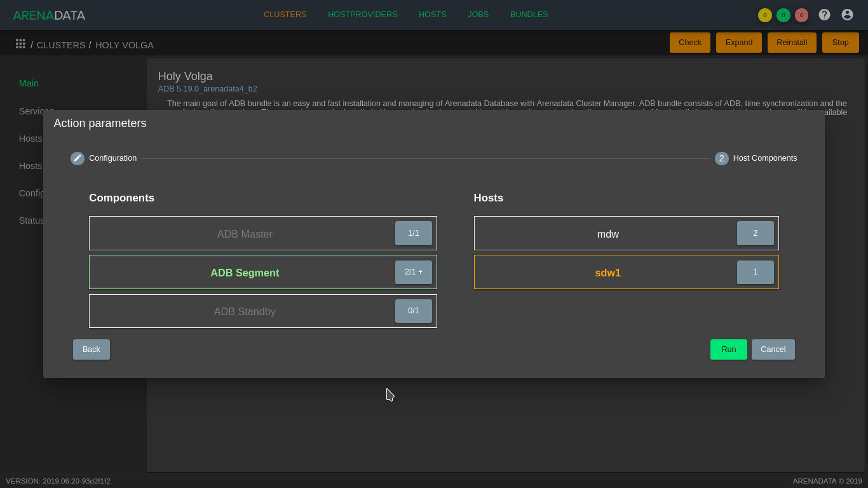Select the ADB Standby component
This screenshot has width=868, height=488.
click(x=245, y=311)
